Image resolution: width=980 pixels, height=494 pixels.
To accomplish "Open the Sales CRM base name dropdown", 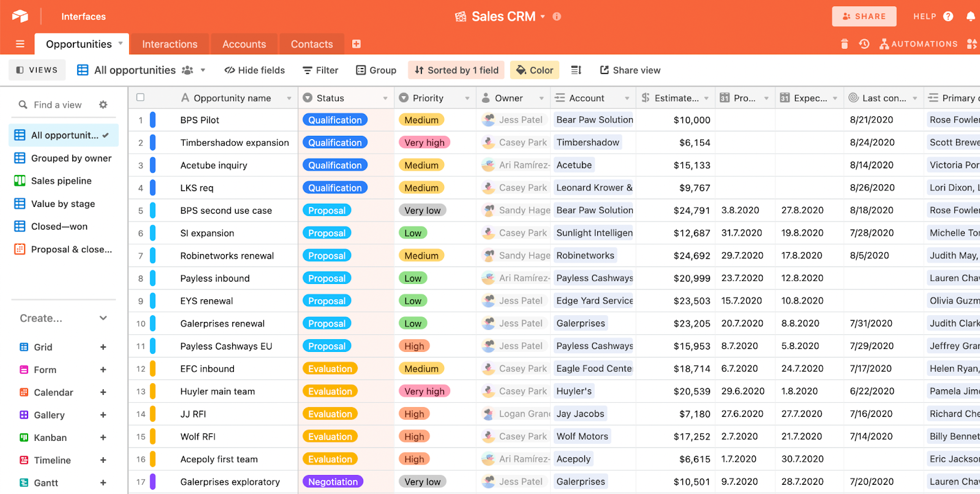I will coord(543,17).
